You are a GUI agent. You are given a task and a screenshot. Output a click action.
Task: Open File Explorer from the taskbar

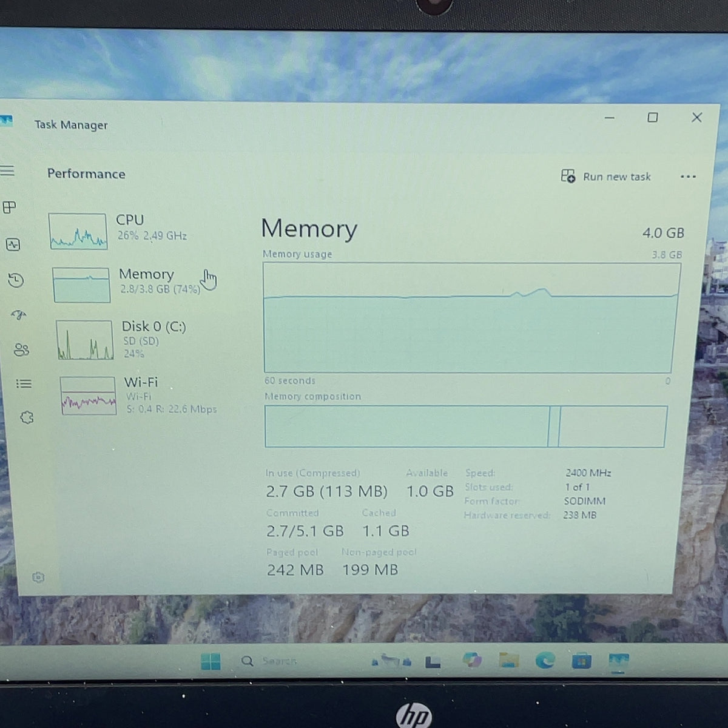tap(508, 661)
